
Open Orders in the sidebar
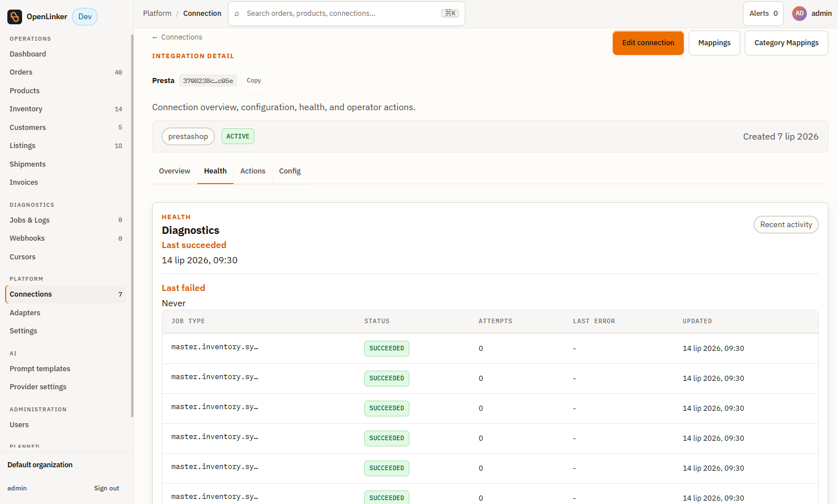(x=66, y=72)
